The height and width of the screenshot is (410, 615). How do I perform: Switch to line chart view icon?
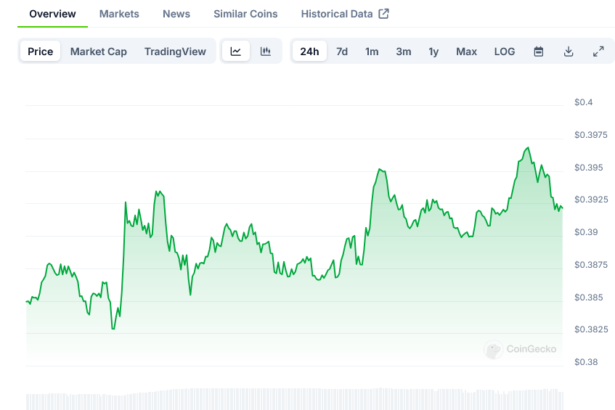point(235,51)
